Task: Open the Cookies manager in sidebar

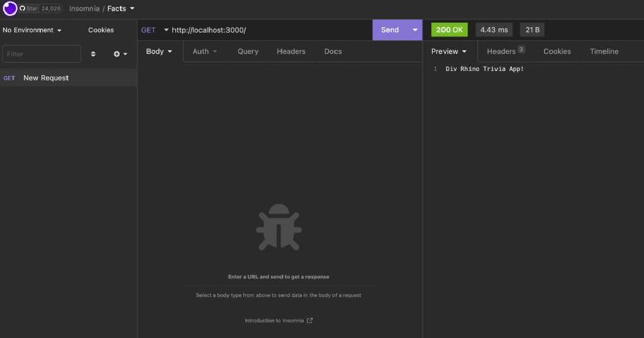Action: click(101, 30)
